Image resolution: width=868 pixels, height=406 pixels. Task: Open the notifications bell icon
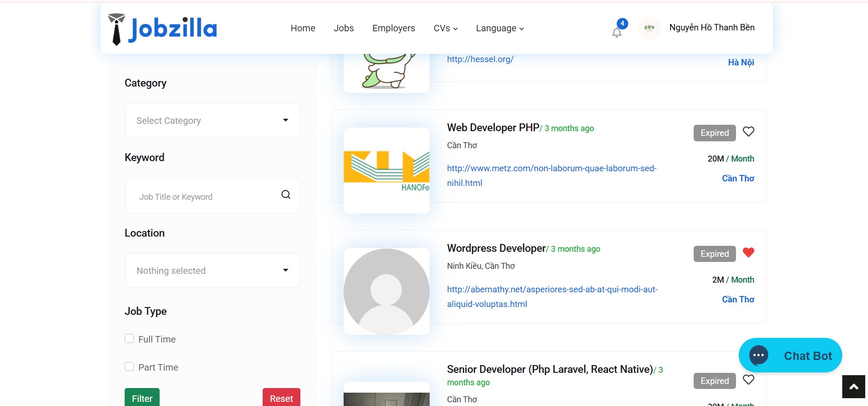click(617, 32)
